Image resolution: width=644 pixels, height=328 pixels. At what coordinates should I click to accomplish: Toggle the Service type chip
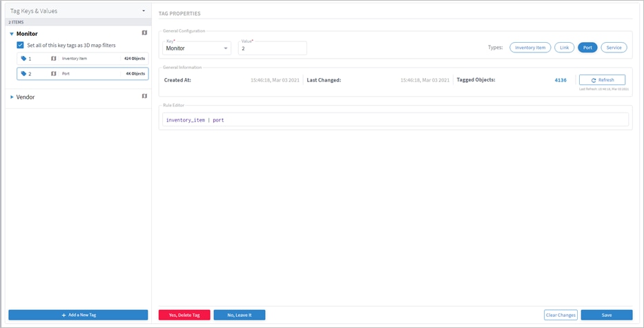614,48
